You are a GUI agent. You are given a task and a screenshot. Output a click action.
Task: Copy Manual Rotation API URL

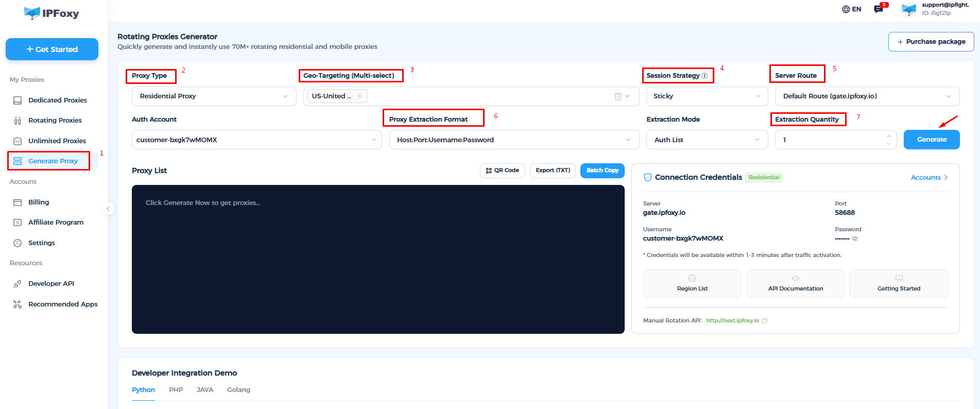coord(765,321)
